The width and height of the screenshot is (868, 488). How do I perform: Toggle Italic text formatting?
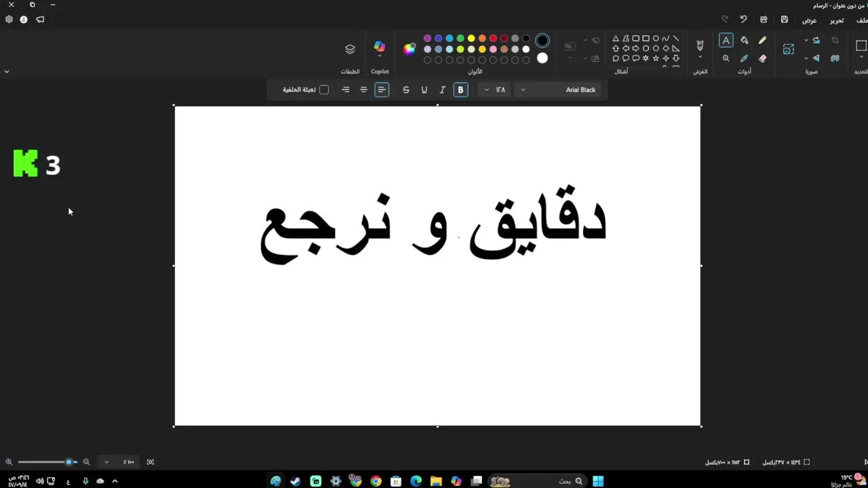442,89
